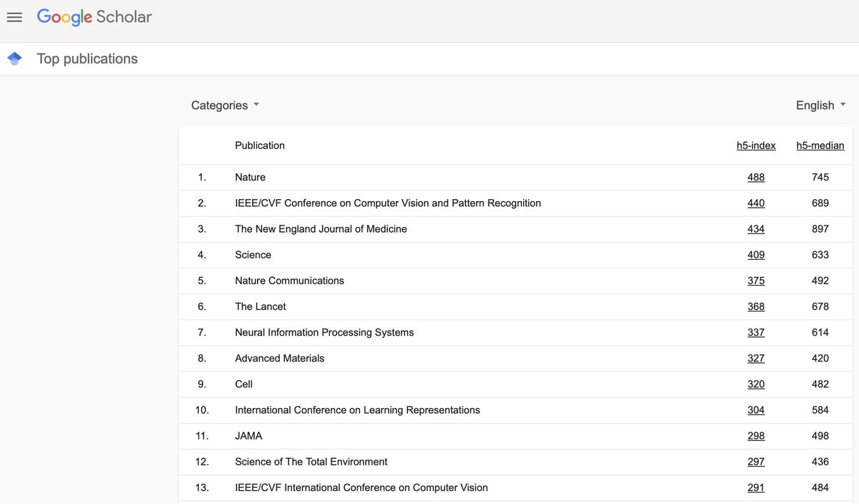Viewport: 859px width, 504px height.
Task: Select the JAMA publication name
Action: (249, 436)
